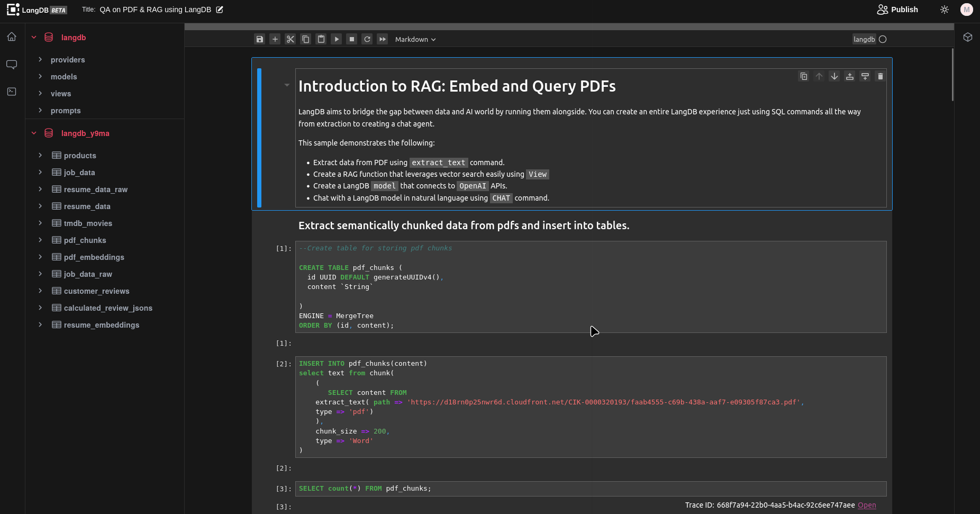The width and height of the screenshot is (980, 514).
Task: Duplicate the cell using the cell toolbar icon
Action: tap(804, 76)
